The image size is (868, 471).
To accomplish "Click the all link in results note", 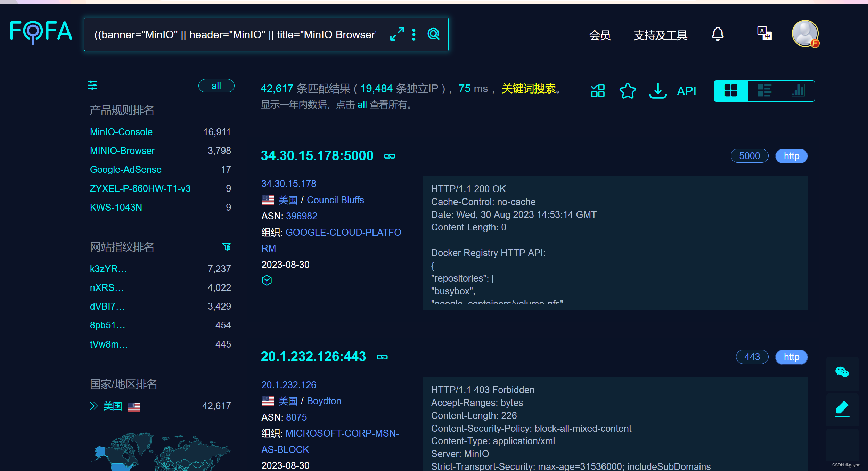I will click(x=362, y=105).
